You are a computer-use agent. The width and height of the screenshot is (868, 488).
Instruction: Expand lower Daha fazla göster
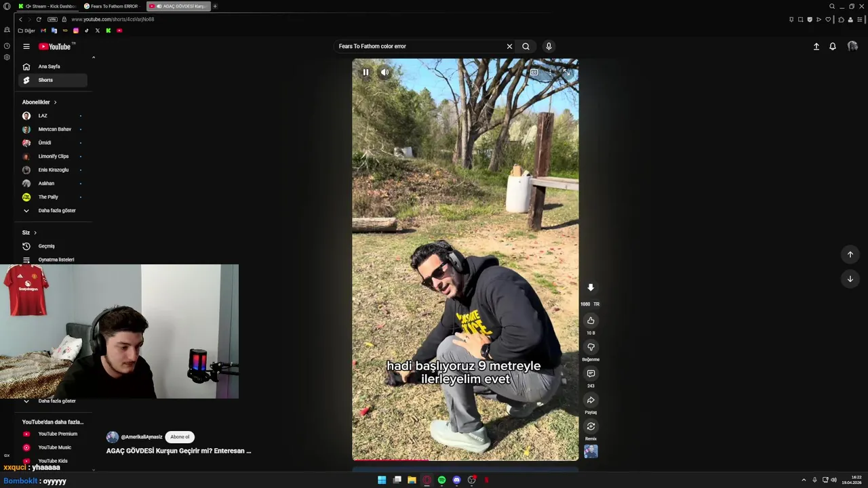[53, 401]
